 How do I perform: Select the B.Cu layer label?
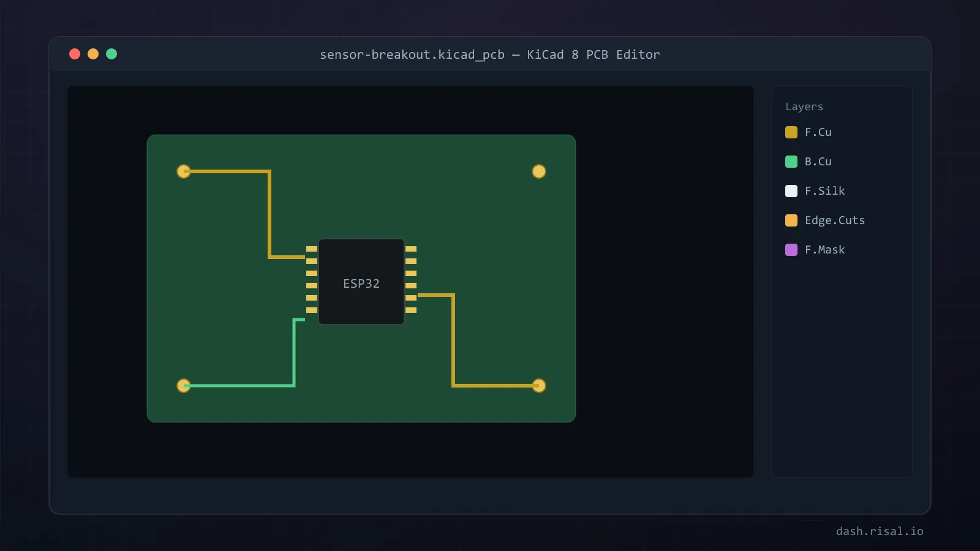(818, 162)
